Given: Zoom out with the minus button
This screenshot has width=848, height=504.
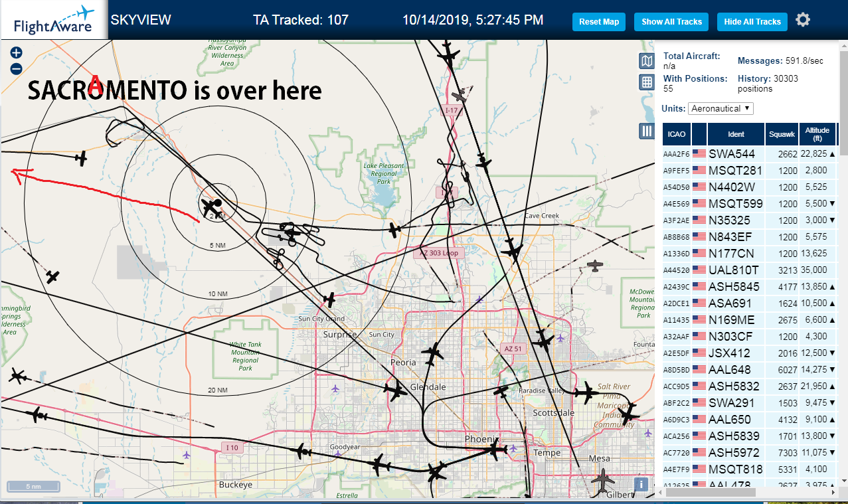Looking at the screenshot, I should click(17, 68).
